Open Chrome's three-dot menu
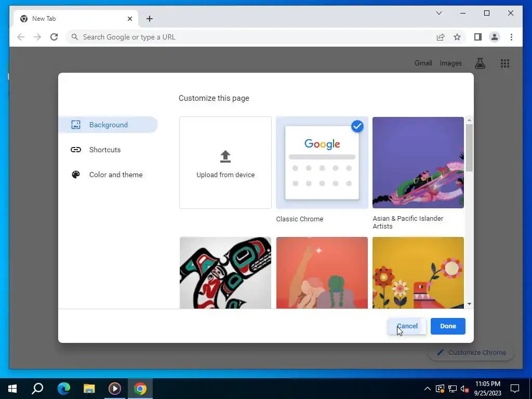This screenshot has width=532, height=399. point(511,37)
